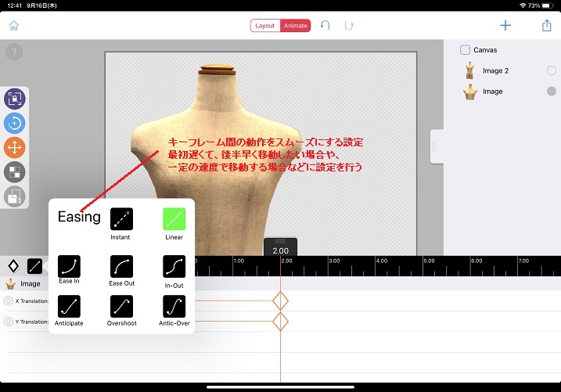The image size is (561, 392).
Task: Switch to the Animate tab
Action: 296,26
